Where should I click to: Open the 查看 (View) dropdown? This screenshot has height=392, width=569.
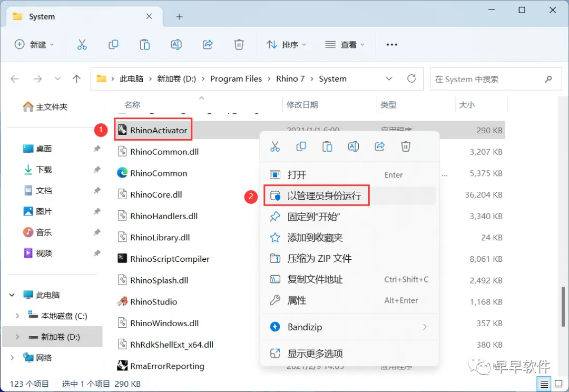click(345, 45)
